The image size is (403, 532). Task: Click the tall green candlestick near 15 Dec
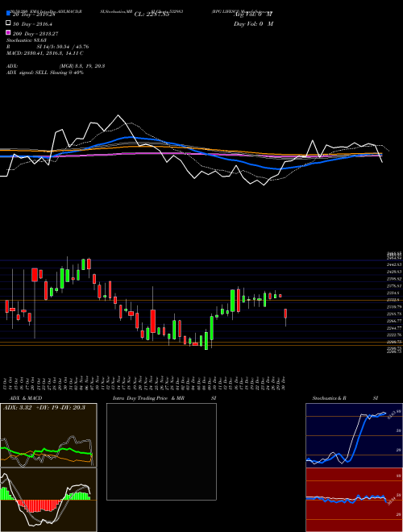233,301
